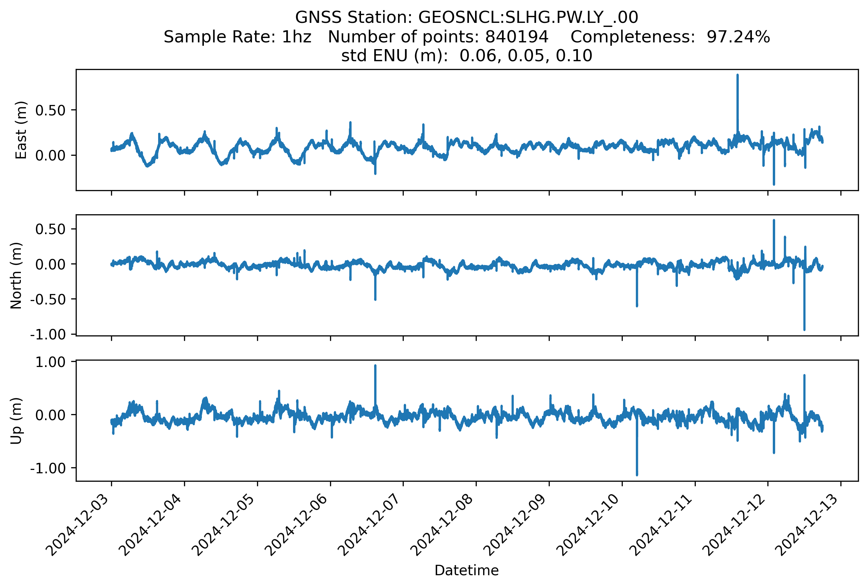The image size is (868, 588).
Task: Click the GNSS Station title text
Action: 467,17
